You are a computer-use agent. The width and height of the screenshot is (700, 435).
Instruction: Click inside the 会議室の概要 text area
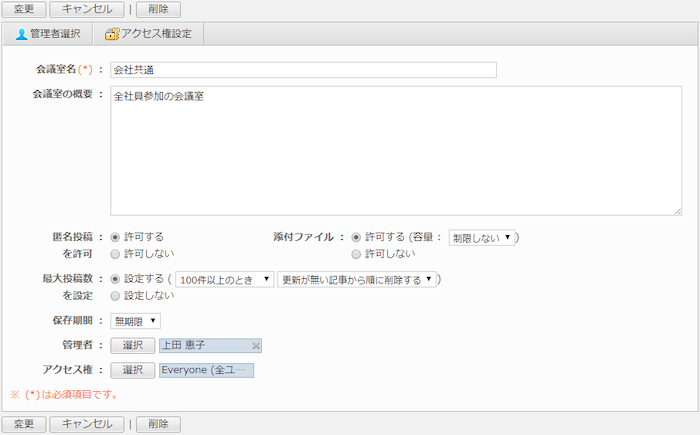click(395, 150)
